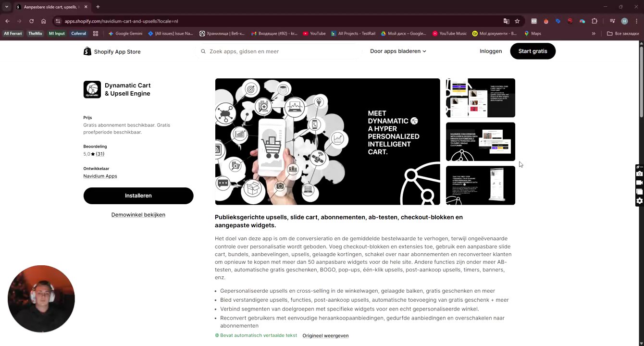Screen dimensions: 644x346
Task: Click the page vertical scrollbar
Action: pyautogui.click(x=641, y=82)
